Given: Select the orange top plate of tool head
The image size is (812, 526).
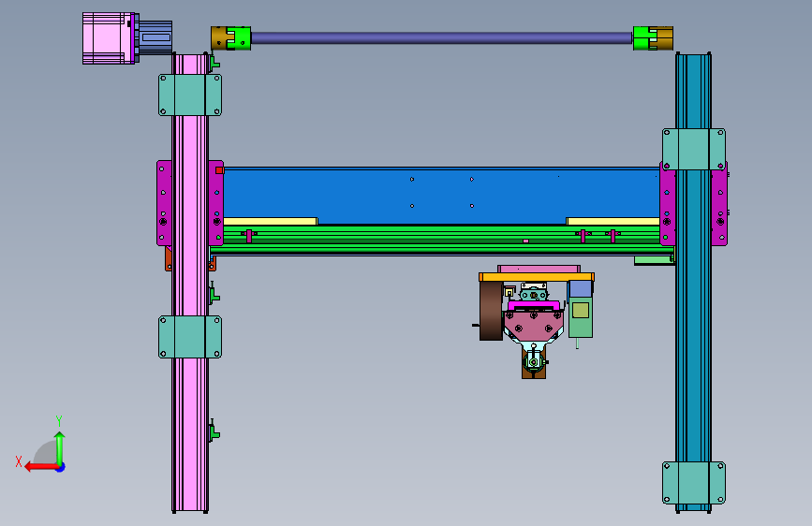Looking at the screenshot, I should coord(536,277).
